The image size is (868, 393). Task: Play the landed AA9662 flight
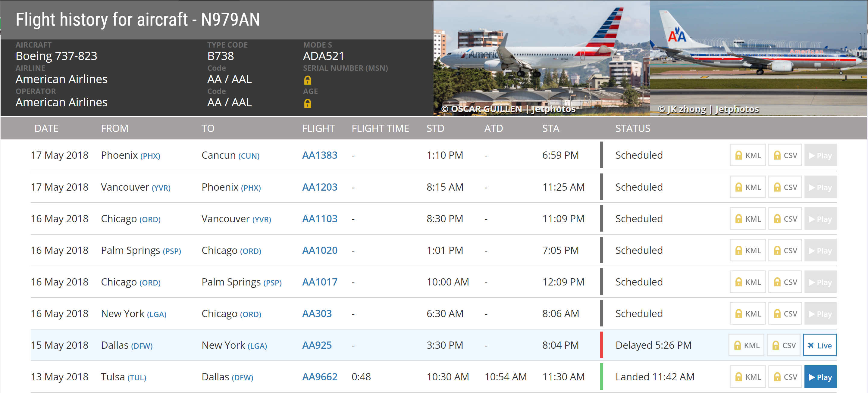pos(820,377)
